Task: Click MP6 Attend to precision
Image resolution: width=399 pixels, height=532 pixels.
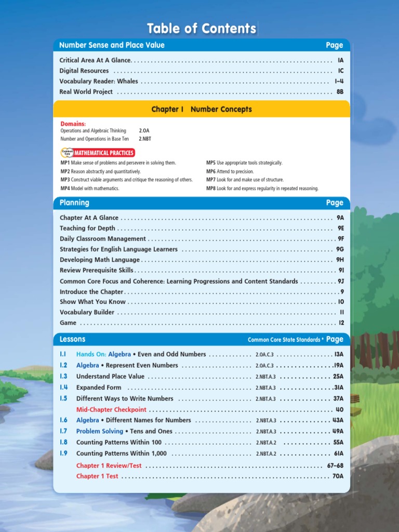Action: pos(230,171)
